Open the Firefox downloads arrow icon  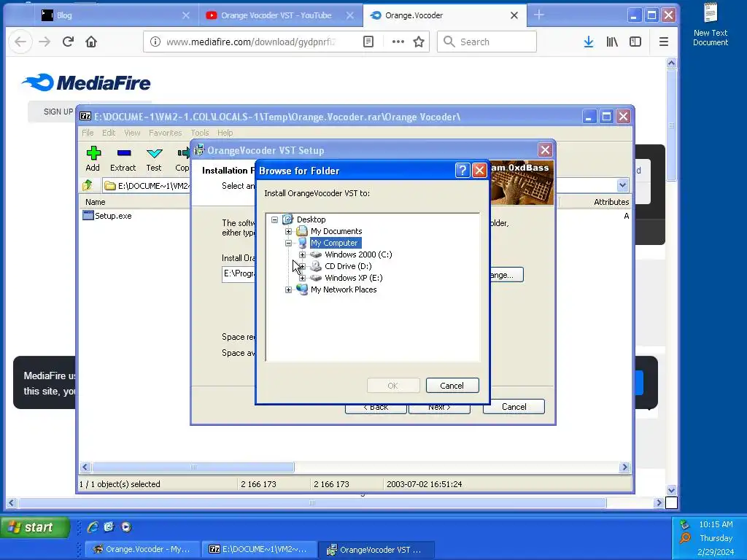589,42
